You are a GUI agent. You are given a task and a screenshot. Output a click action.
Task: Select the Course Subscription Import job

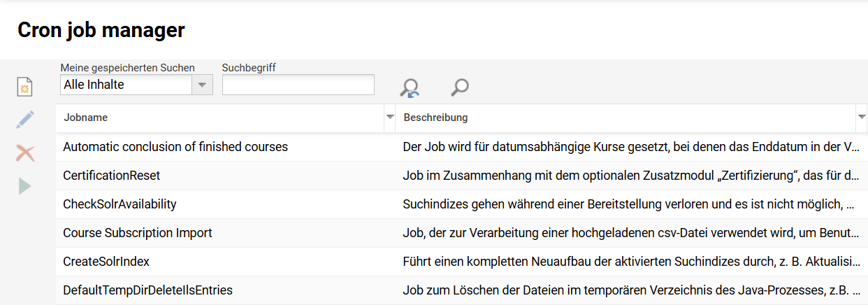tap(138, 233)
